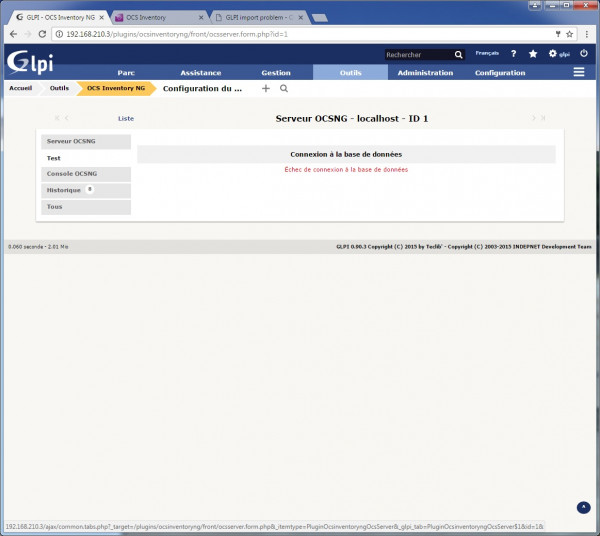Viewport: 600px width, 536px height.
Task: Select the Historique side tab
Action: [x=86, y=191]
